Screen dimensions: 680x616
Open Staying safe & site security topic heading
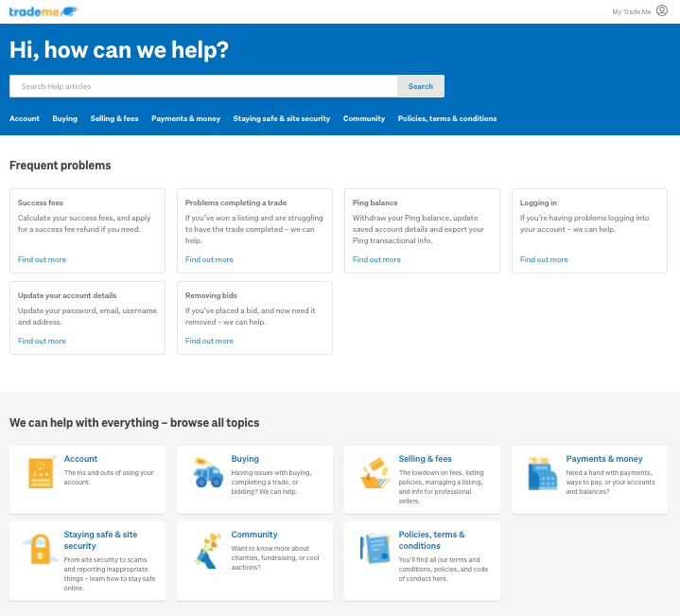100,540
